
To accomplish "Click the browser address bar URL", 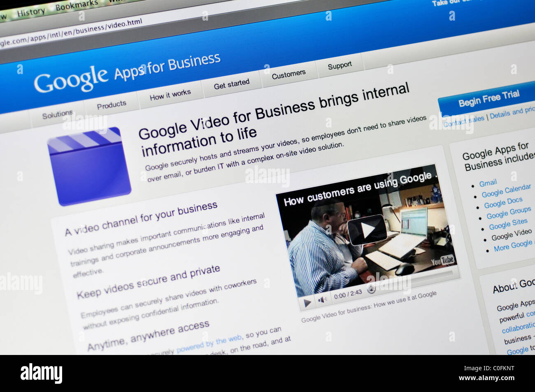I will 71,32.
